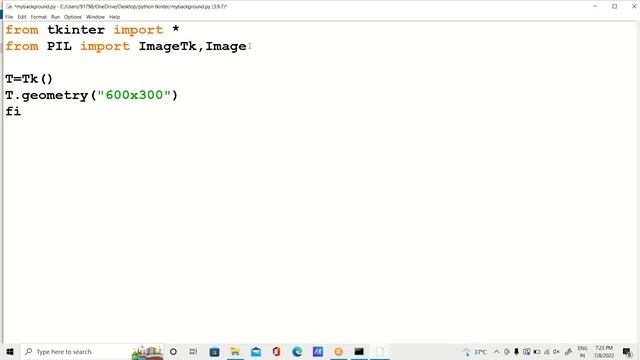Click the pen link tray icon
Screen dimensions: 640x360
568,351
